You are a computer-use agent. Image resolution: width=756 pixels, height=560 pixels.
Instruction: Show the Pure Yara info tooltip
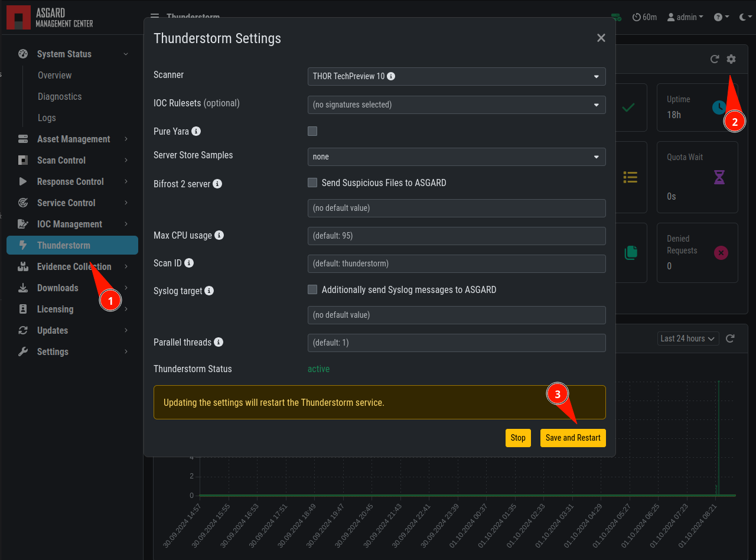(196, 131)
